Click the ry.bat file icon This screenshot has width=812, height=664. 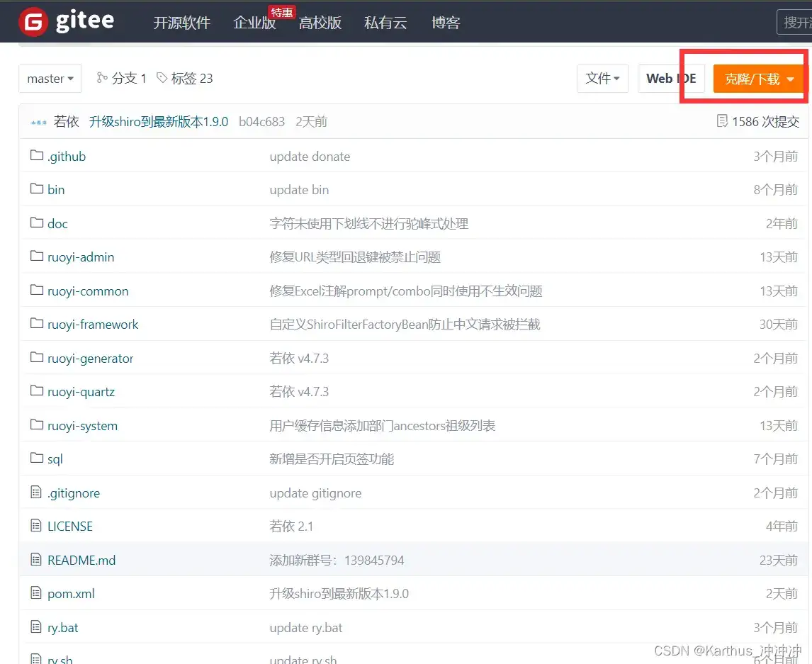35,626
